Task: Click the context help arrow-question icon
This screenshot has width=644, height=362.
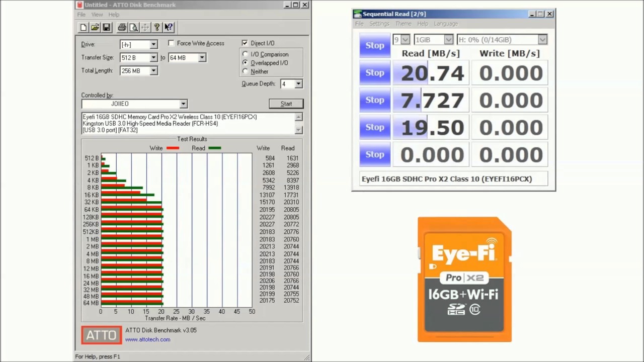Action: (168, 28)
